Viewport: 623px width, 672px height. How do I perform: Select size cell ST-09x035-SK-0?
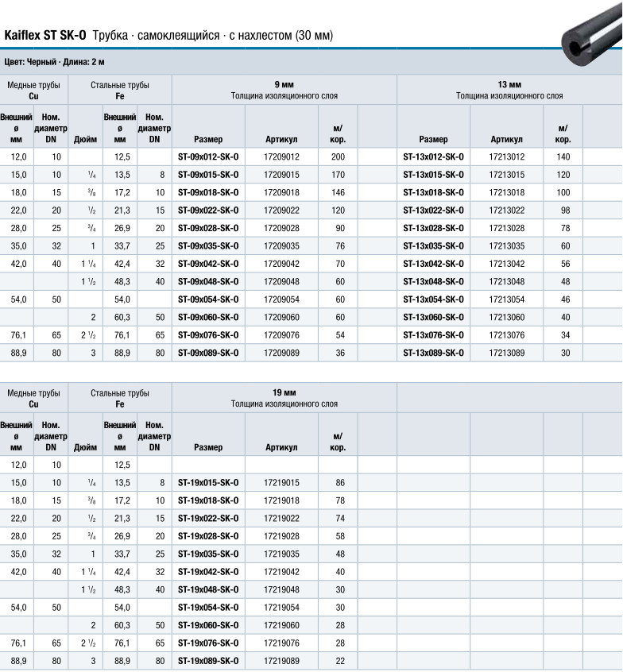pyautogui.click(x=208, y=246)
